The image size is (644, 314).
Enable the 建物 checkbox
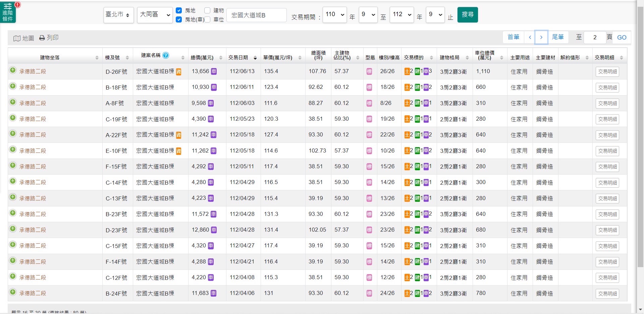point(207,10)
